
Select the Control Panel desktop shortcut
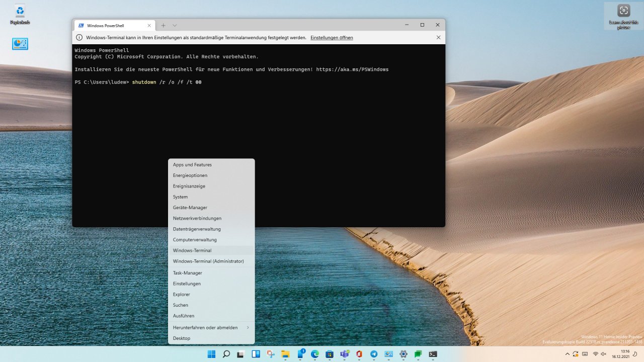click(x=20, y=44)
